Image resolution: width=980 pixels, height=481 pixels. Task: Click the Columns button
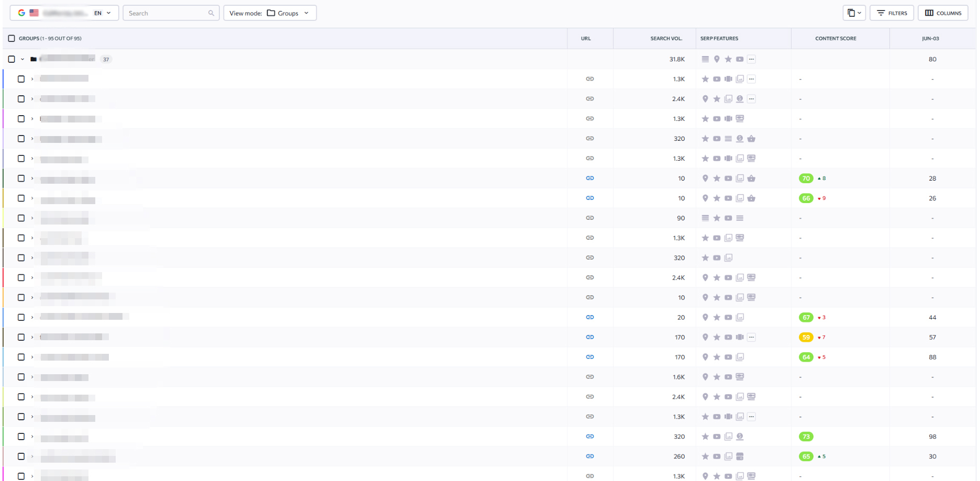coord(943,13)
